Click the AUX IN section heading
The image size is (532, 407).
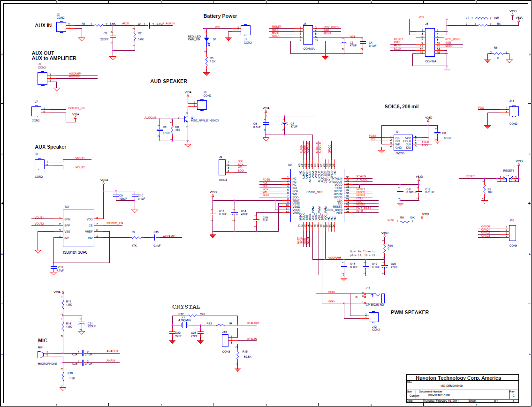[44, 25]
